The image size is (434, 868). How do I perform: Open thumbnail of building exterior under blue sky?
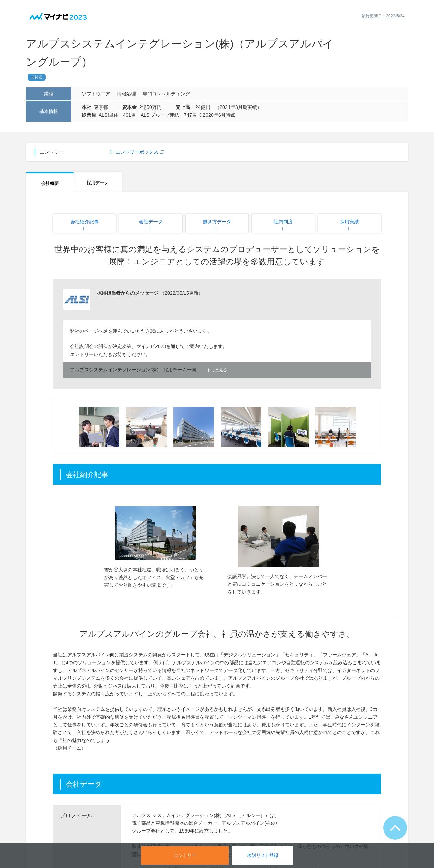point(194,427)
